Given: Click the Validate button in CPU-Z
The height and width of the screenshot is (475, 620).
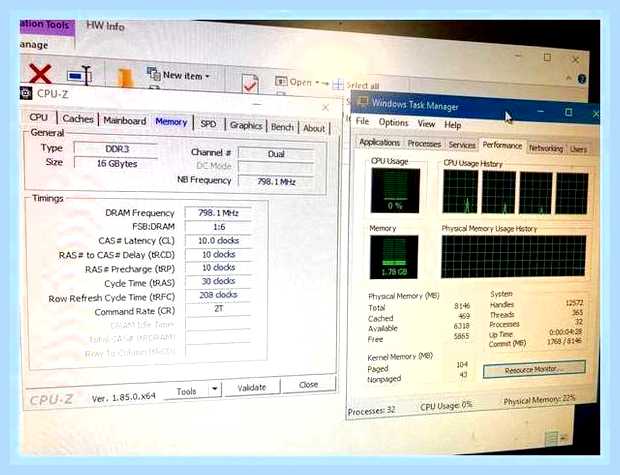Looking at the screenshot, I should click(x=251, y=388).
